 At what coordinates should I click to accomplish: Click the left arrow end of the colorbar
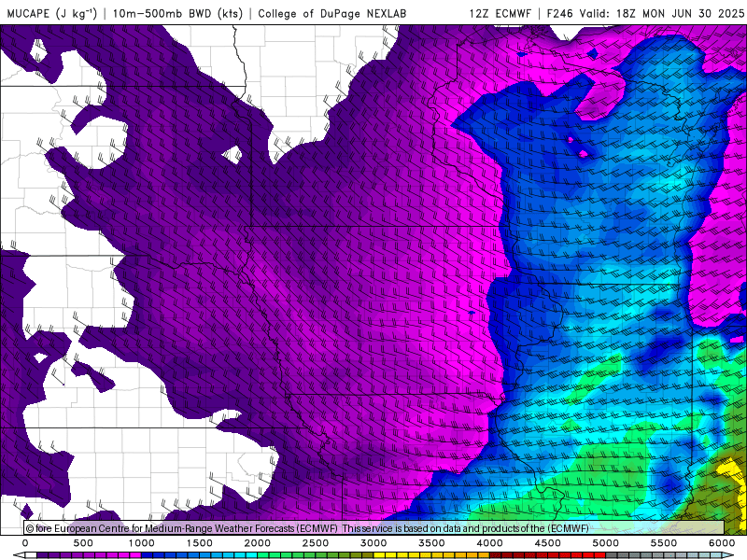point(19,555)
